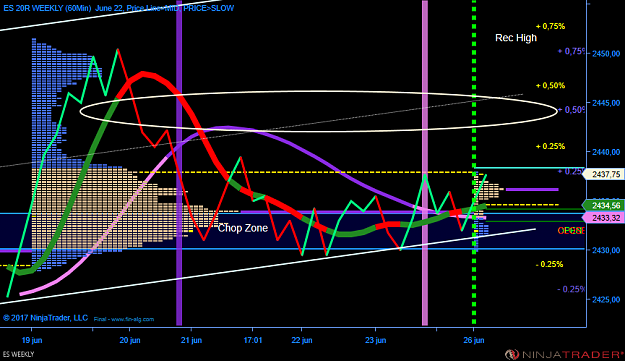Image resolution: width=625 pixels, height=361 pixels.
Task: Click the 2445,00 price axis label
Action: point(606,103)
